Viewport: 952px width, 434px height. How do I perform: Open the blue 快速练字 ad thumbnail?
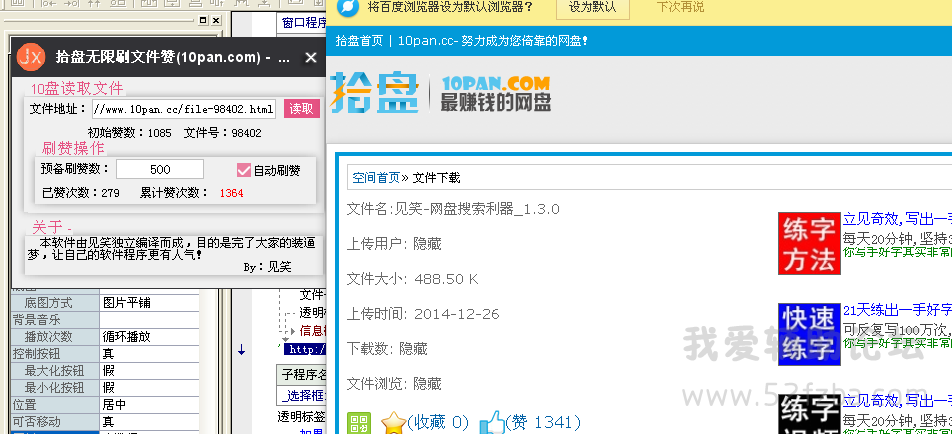coord(809,334)
